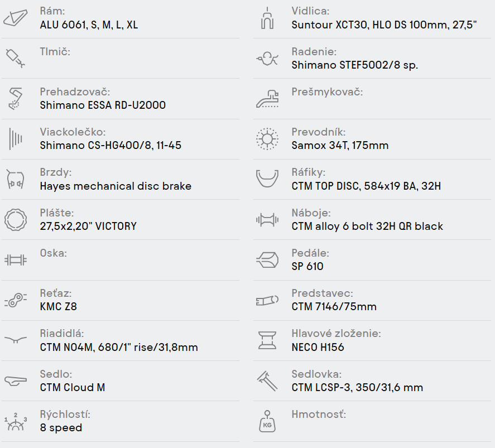Viewport: 495px width, 448px height.
Task: Click the stem icon beside Predstavec
Action: click(267, 300)
